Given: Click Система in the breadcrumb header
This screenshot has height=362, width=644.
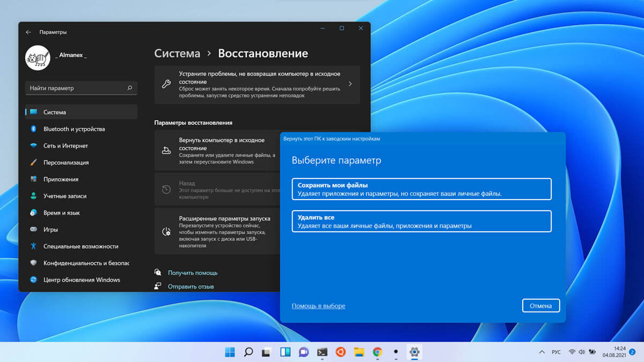Looking at the screenshot, I should point(177,54).
